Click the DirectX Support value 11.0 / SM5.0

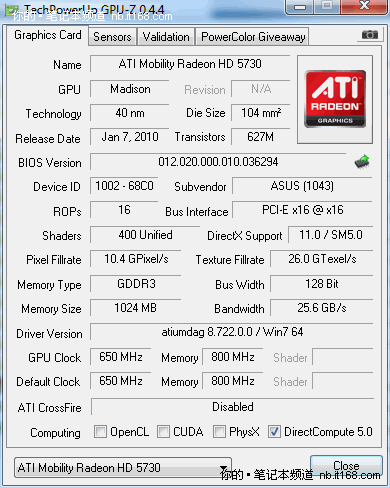(331, 235)
